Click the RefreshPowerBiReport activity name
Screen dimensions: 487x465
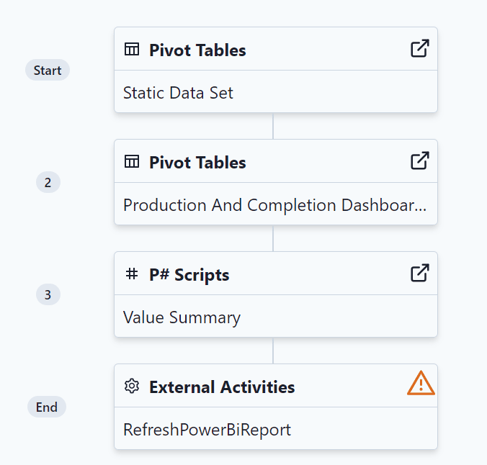pos(207,430)
